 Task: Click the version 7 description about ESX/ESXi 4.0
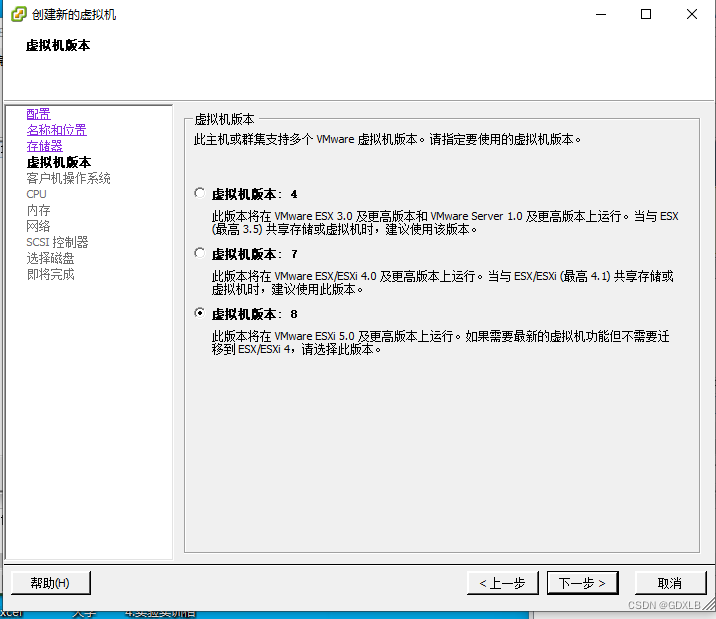pos(442,283)
